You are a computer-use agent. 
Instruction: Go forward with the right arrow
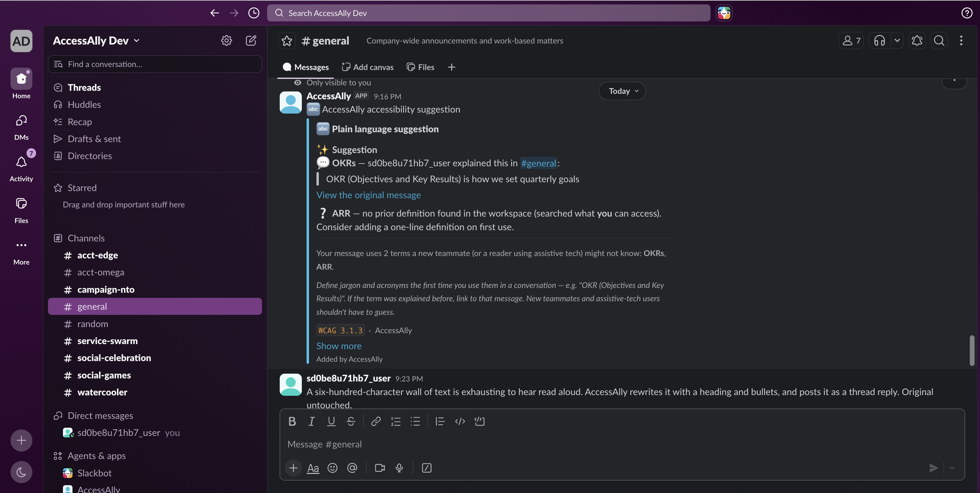point(234,13)
